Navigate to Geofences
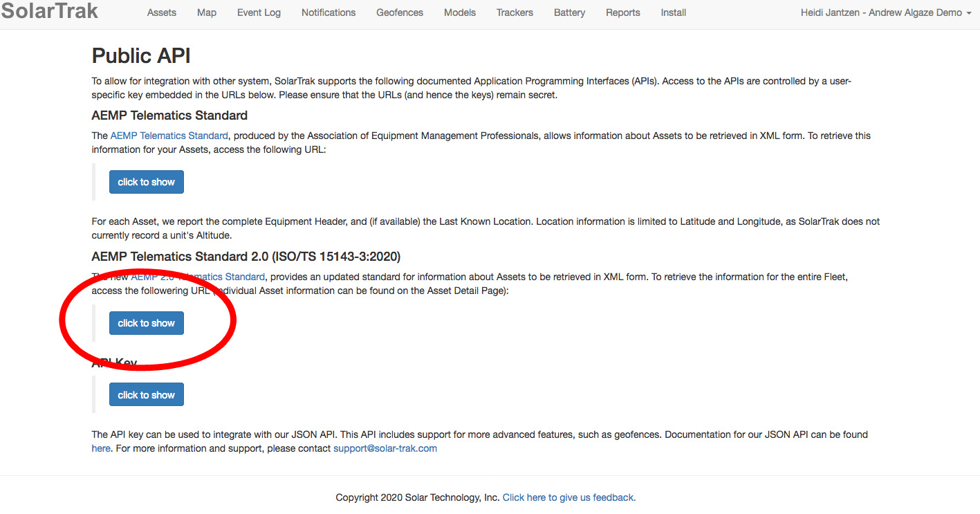Screen dimensions: 980x514 [x=400, y=12]
